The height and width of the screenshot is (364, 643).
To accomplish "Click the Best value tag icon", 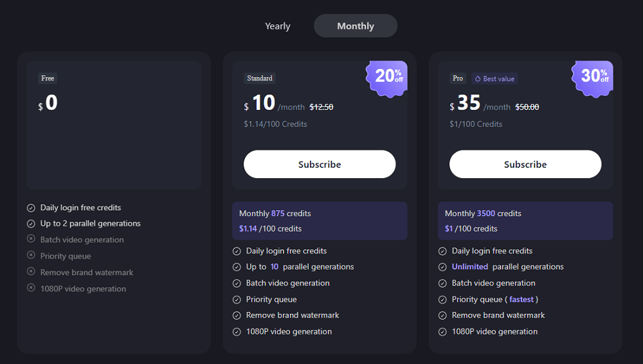I will point(478,79).
